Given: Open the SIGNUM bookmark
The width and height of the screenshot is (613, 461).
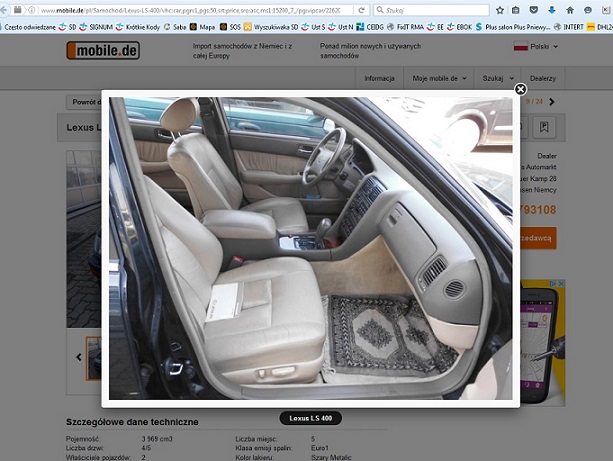Looking at the screenshot, I should [96, 27].
